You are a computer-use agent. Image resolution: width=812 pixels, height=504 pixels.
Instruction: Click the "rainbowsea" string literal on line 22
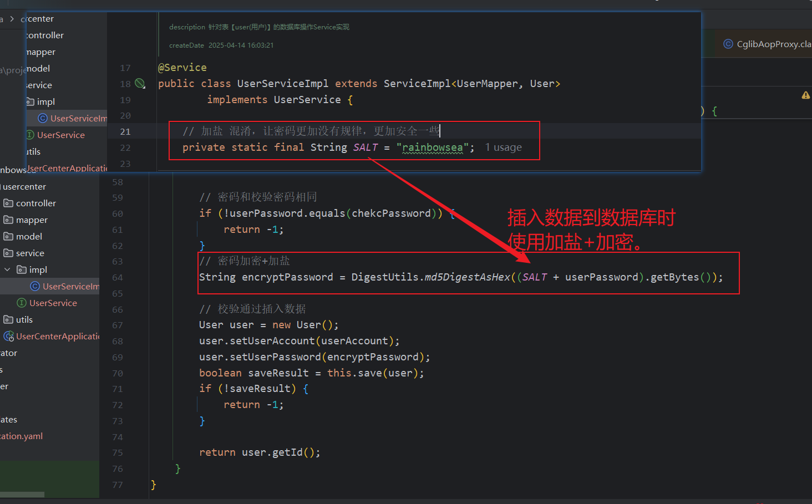pyautogui.click(x=432, y=147)
